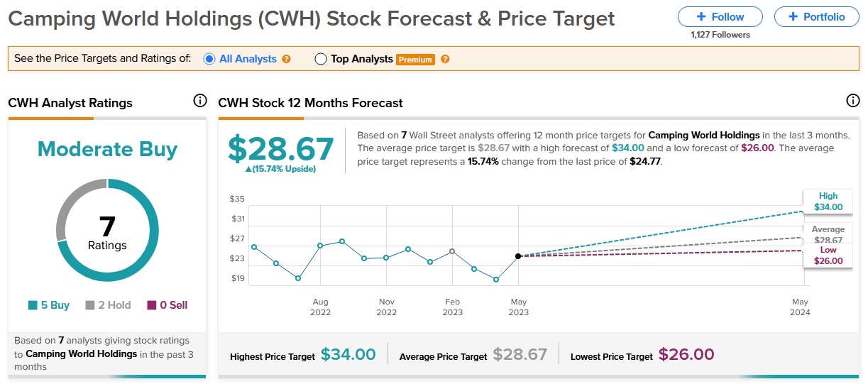This screenshot has height=384, width=868.
Task: Click the help icon next to All Analysts
Action: tap(287, 60)
